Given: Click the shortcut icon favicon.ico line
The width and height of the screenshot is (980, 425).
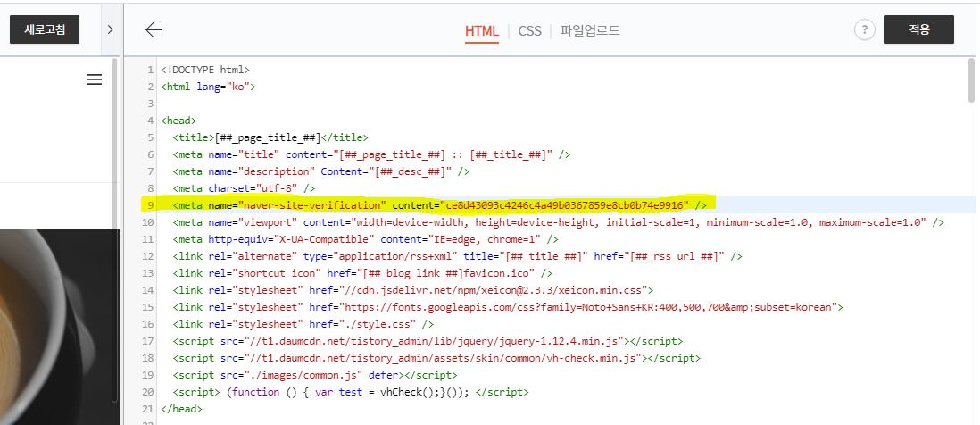Looking at the screenshot, I should tap(362, 273).
